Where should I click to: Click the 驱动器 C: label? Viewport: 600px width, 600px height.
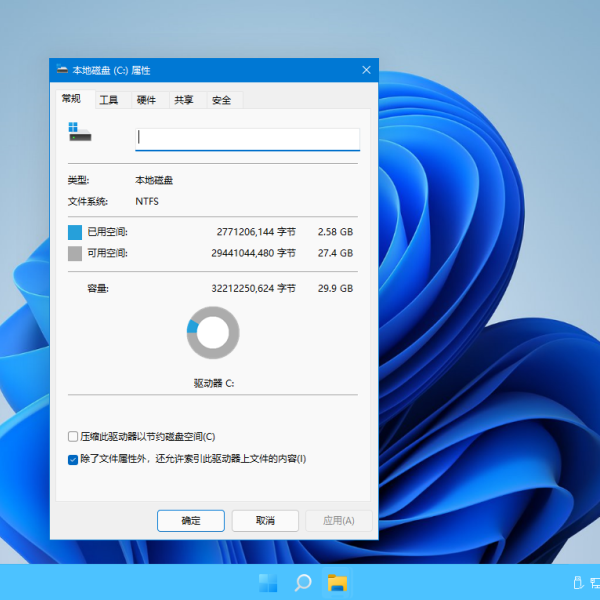click(x=214, y=383)
